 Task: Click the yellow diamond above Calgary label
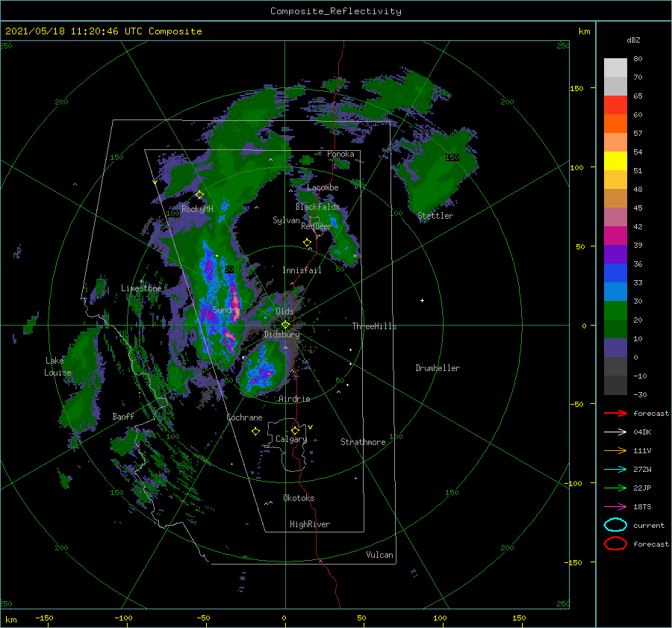pos(295,430)
